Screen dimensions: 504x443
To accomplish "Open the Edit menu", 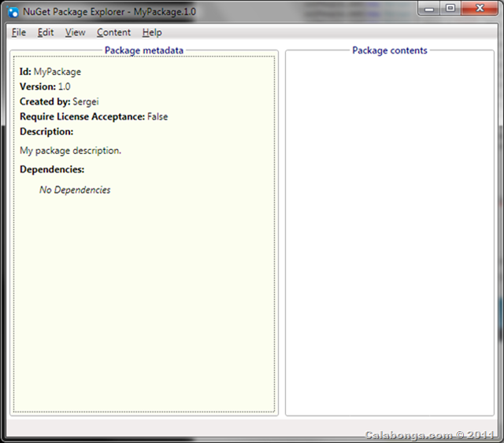I will coord(46,32).
